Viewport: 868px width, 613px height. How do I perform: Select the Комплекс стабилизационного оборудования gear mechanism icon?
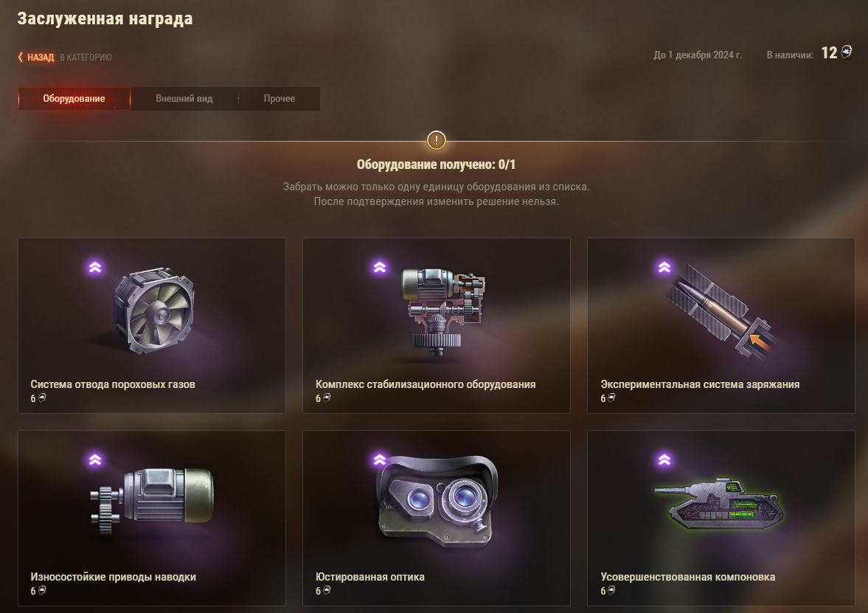coord(443,312)
